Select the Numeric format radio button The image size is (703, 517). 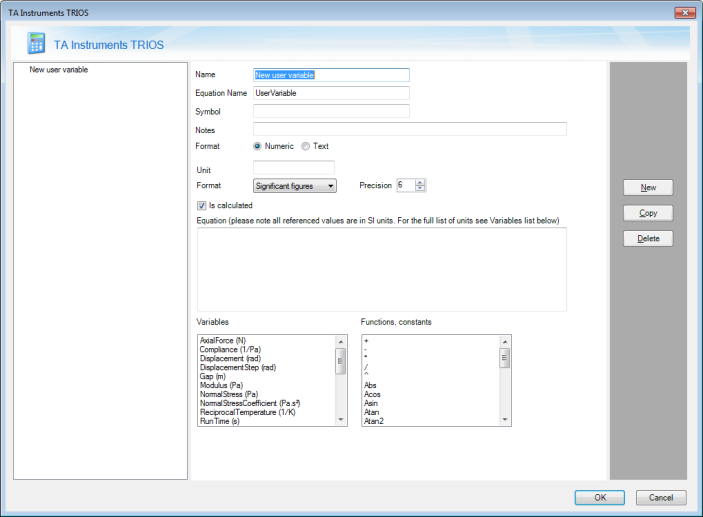257,146
